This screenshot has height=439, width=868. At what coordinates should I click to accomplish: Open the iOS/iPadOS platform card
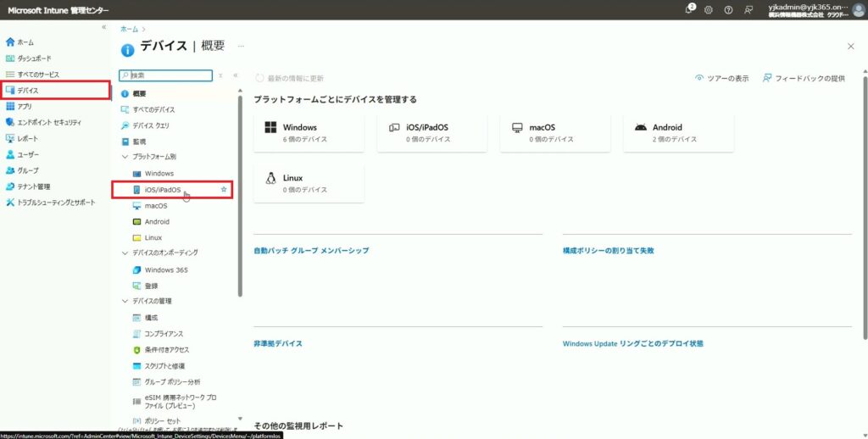(432, 133)
